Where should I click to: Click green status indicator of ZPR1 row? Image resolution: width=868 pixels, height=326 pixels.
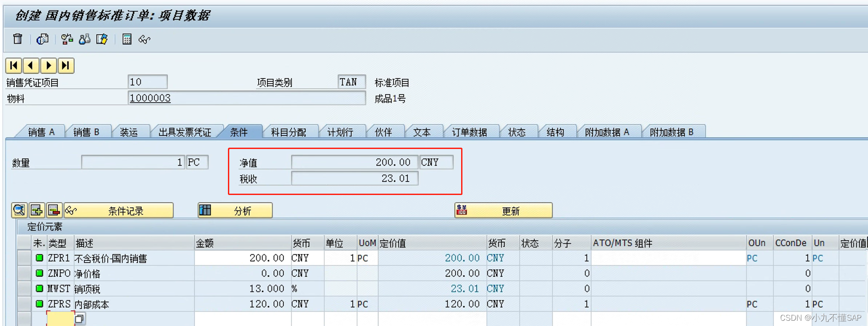coord(39,258)
